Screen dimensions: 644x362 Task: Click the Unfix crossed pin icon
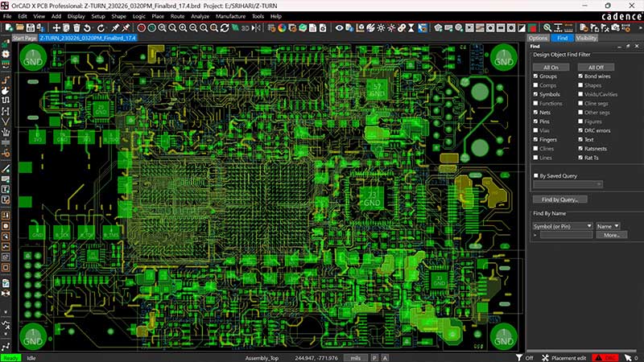[126, 28]
